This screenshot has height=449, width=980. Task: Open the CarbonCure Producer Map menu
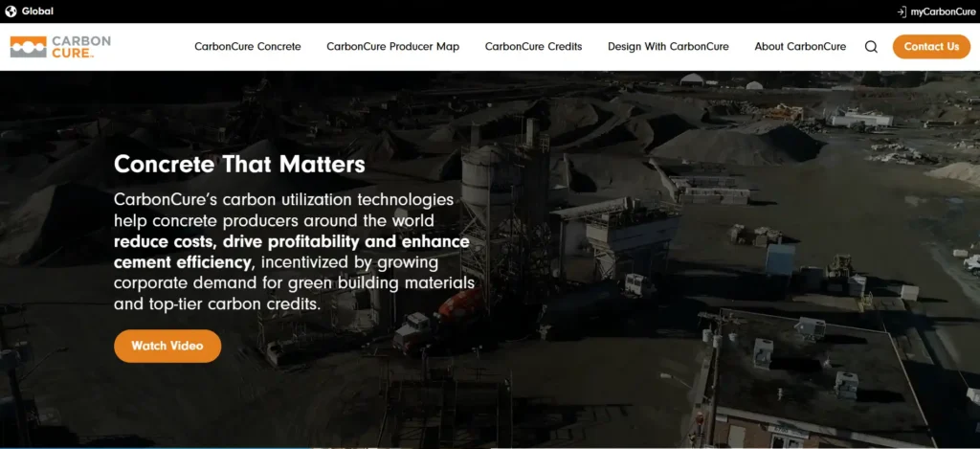[x=392, y=46]
